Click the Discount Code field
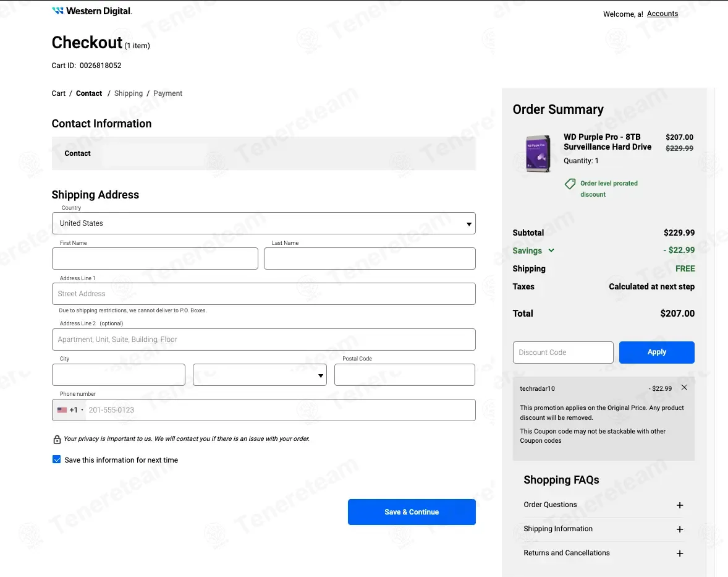Image resolution: width=728 pixels, height=577 pixels. (x=563, y=353)
